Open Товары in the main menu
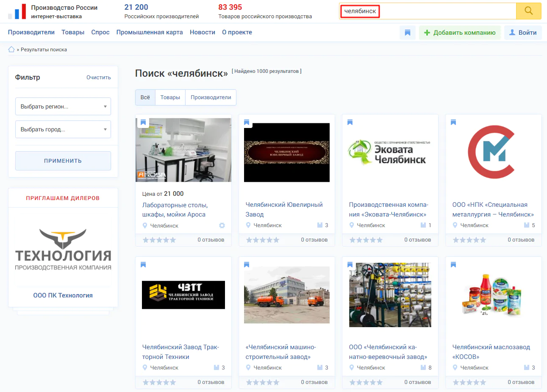 (73, 32)
